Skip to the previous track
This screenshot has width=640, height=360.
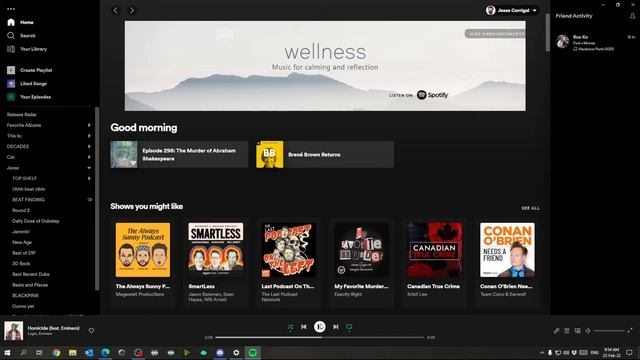304,327
